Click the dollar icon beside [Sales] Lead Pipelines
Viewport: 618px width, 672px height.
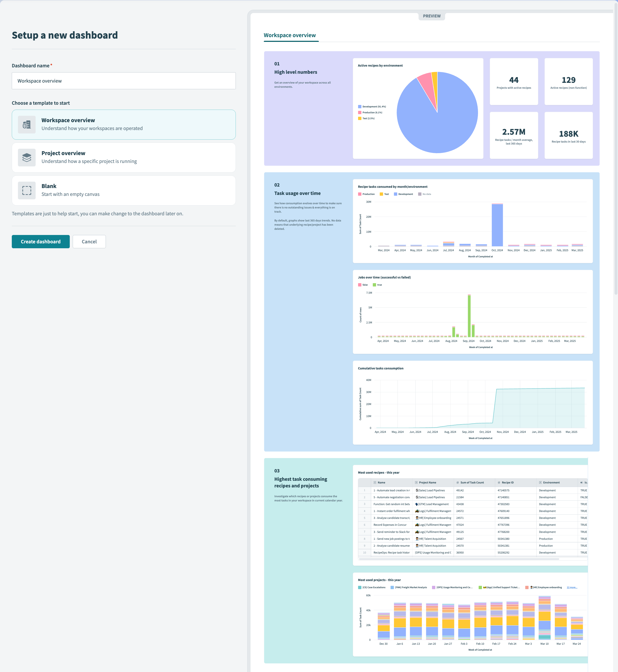417,490
